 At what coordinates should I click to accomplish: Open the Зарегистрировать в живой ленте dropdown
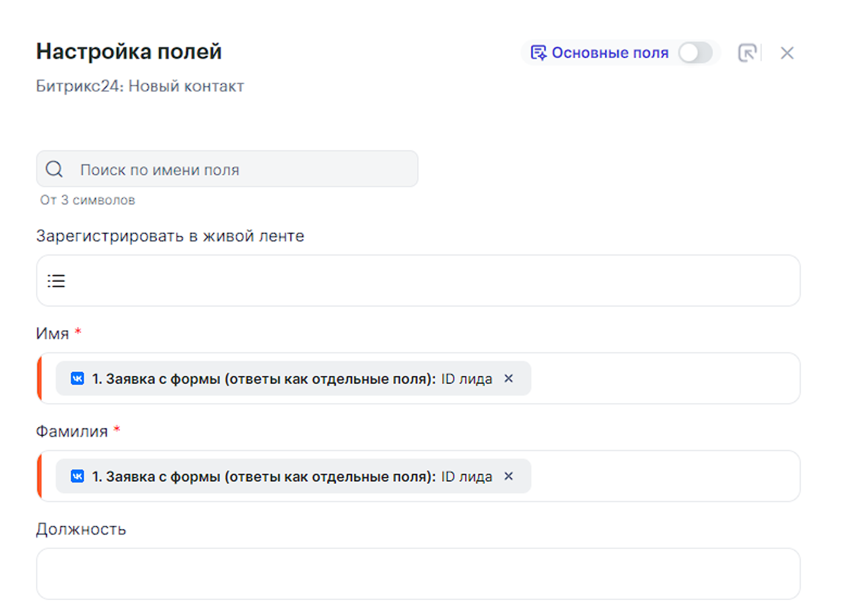tap(426, 281)
